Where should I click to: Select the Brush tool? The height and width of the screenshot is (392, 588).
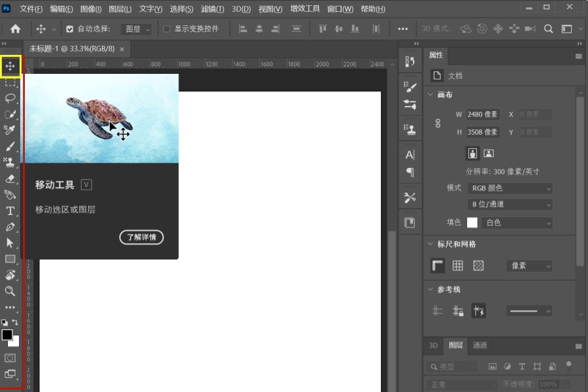(x=10, y=146)
